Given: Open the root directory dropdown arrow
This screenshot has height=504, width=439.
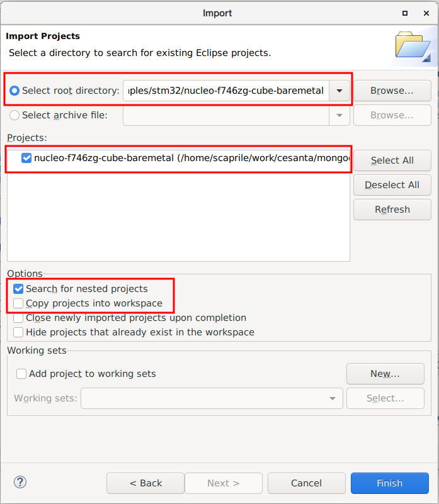Looking at the screenshot, I should pyautogui.click(x=339, y=91).
